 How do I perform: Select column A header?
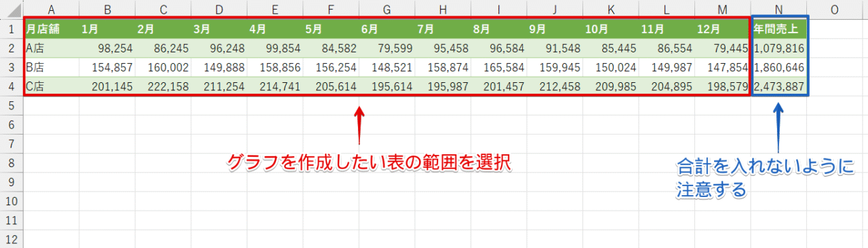click(52, 9)
